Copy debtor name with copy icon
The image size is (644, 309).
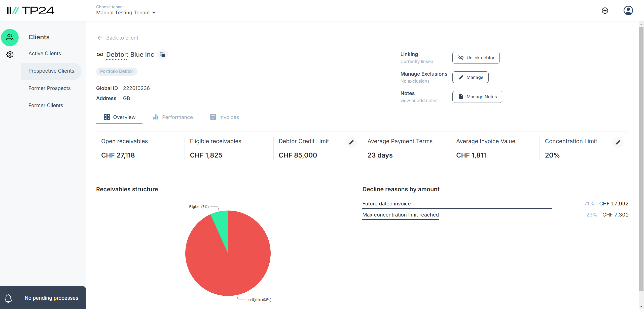coord(163,54)
